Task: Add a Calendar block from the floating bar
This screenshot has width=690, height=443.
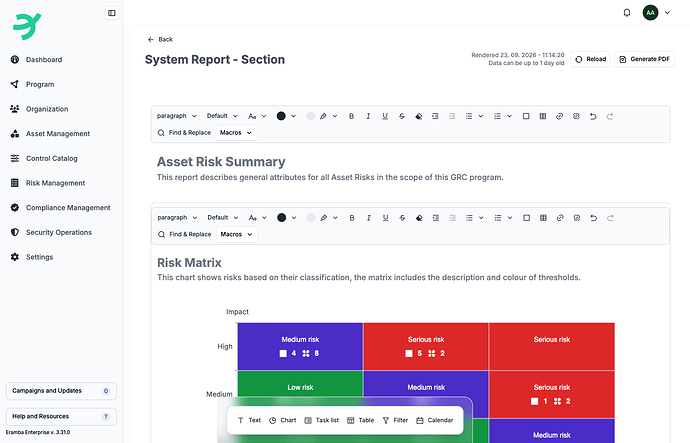Action: click(434, 420)
